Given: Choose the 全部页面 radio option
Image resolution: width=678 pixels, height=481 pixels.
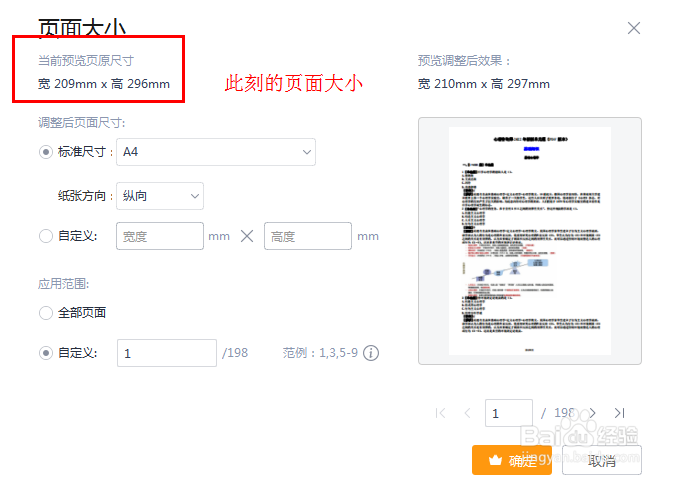Looking at the screenshot, I should pos(46,313).
